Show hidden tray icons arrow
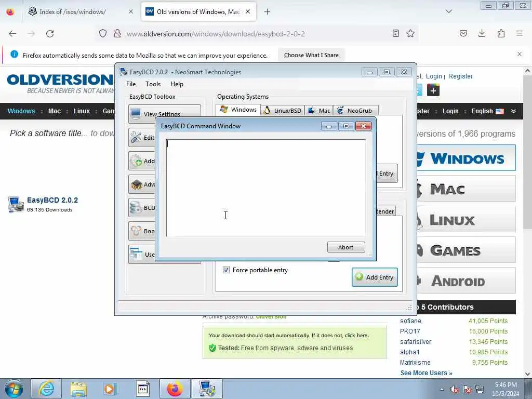Screen dimensions: 532x399 (442, 390)
